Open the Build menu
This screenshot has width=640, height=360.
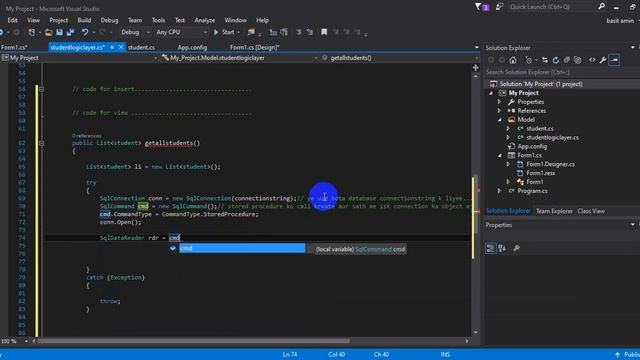[84, 20]
